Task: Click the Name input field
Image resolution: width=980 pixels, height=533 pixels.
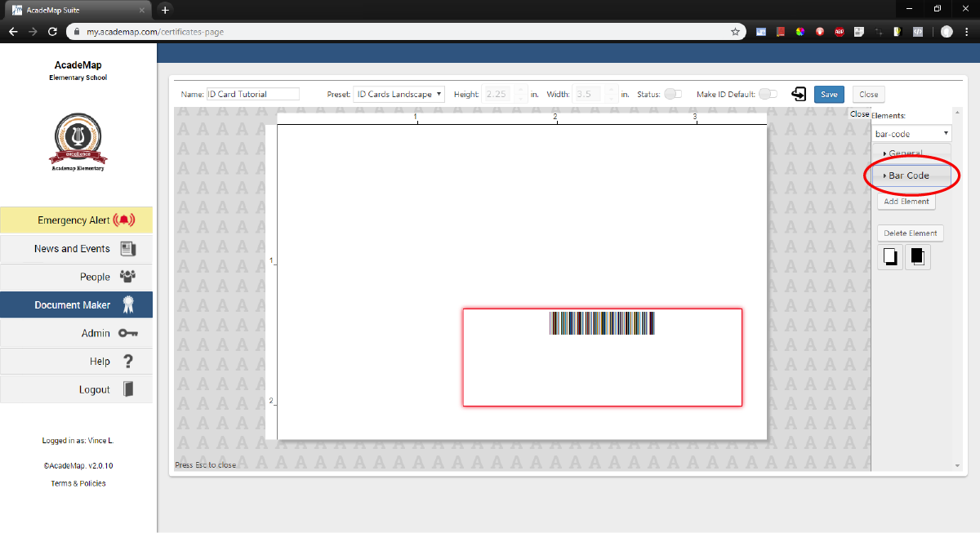Action: 253,94
